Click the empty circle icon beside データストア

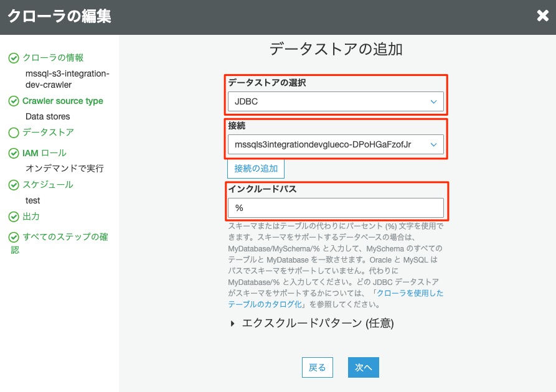pyautogui.click(x=14, y=133)
